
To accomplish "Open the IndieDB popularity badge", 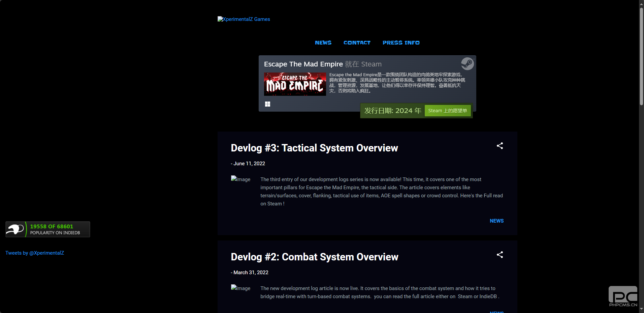I will (x=48, y=229).
